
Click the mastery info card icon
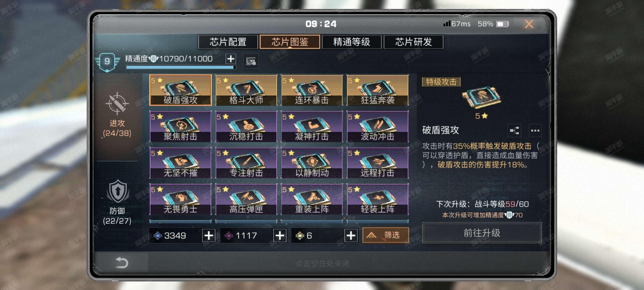pos(251,61)
